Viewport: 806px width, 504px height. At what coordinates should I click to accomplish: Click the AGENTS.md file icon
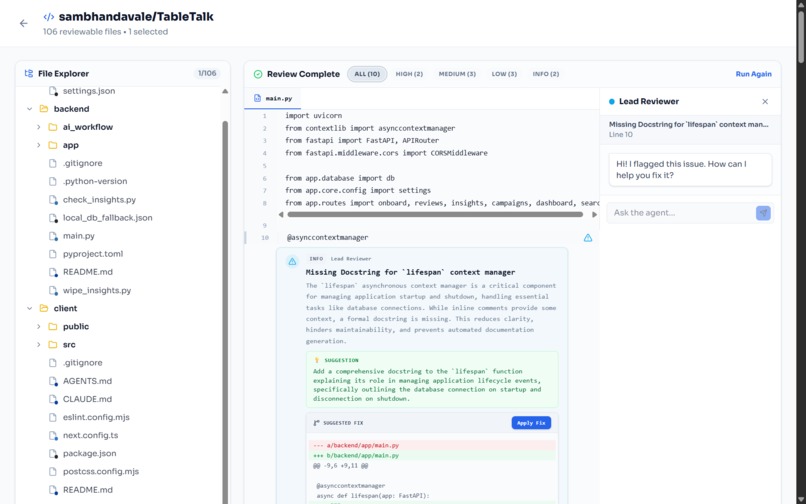tap(52, 381)
